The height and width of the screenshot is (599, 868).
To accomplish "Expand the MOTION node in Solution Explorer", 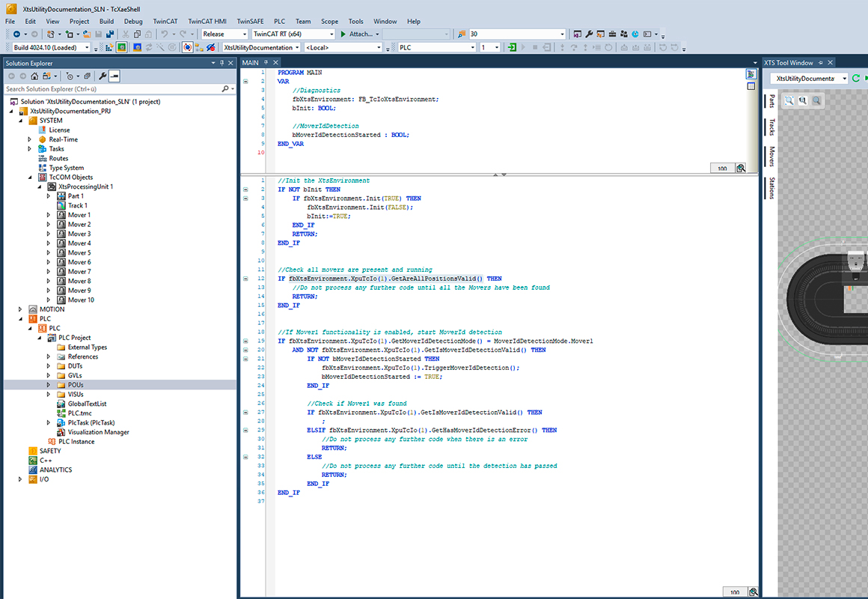I will [19, 308].
